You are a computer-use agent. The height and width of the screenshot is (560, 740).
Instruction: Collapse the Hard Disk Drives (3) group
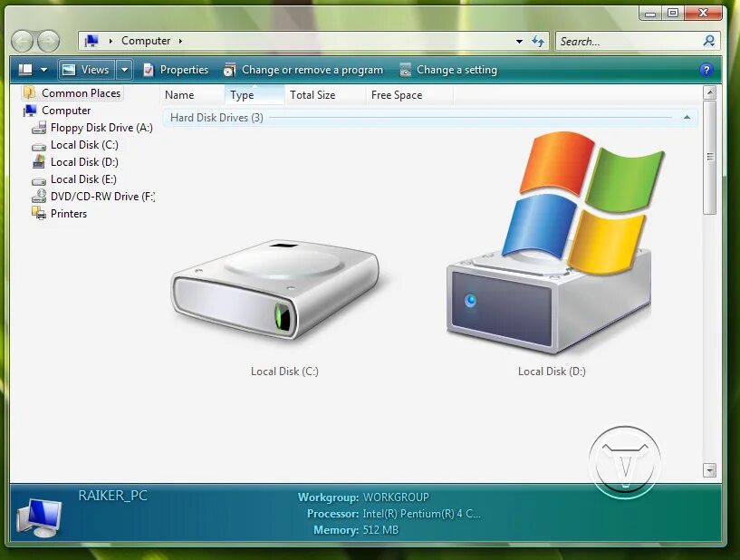(687, 117)
